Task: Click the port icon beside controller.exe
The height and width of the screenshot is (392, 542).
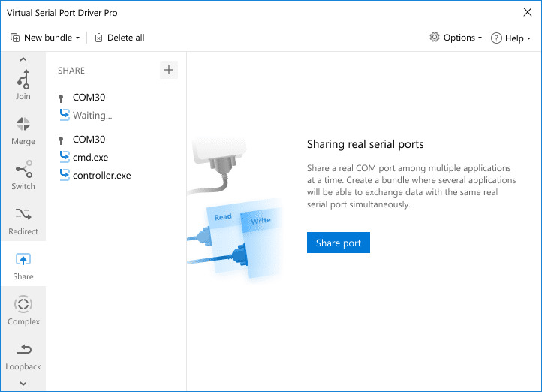Action: point(65,175)
